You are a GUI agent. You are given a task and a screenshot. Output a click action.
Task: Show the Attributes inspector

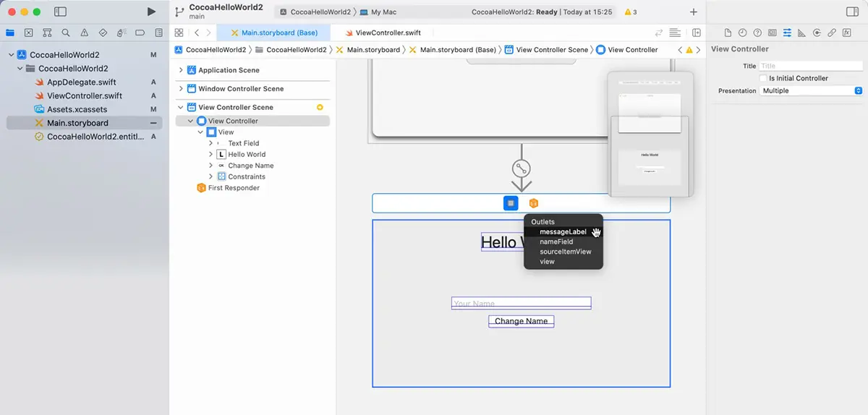click(787, 33)
